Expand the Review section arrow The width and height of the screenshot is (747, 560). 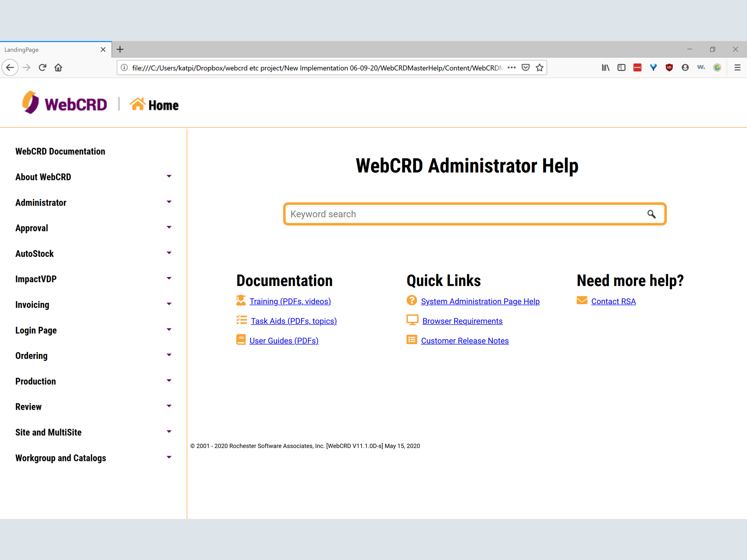click(169, 406)
